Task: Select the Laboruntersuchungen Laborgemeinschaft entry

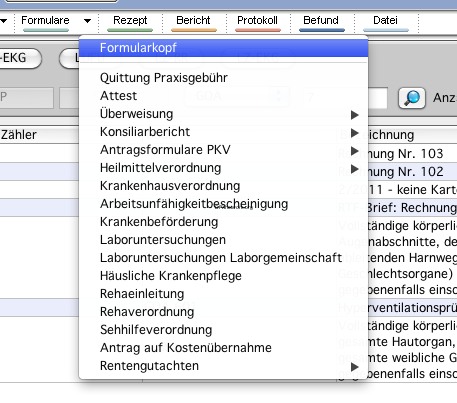Action: pos(223,258)
